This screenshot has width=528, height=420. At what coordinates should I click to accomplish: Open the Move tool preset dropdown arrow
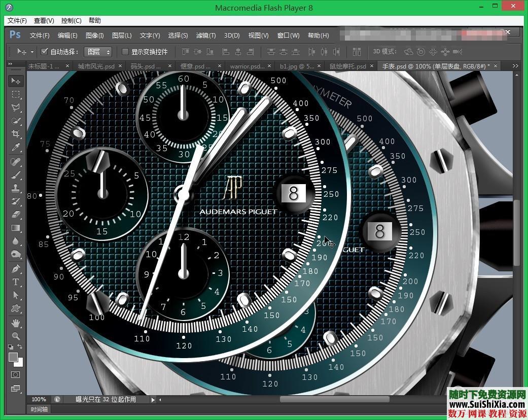tap(32, 51)
